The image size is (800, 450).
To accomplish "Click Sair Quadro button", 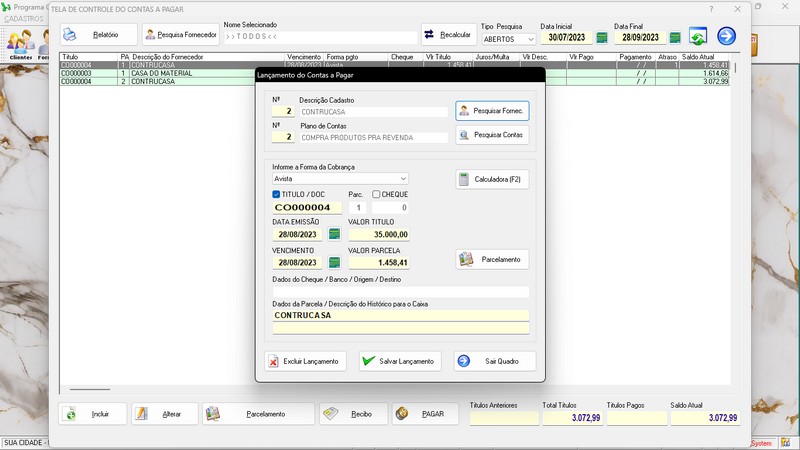I will [495, 361].
